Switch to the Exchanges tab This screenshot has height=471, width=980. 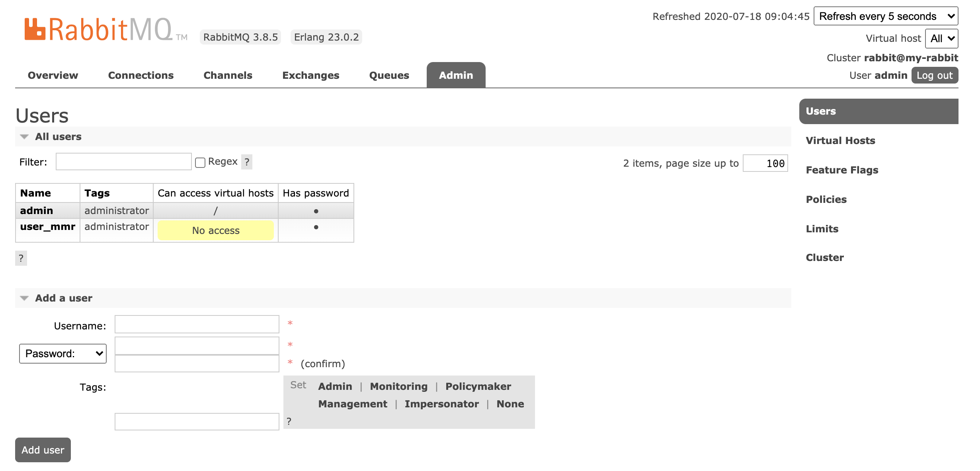310,75
